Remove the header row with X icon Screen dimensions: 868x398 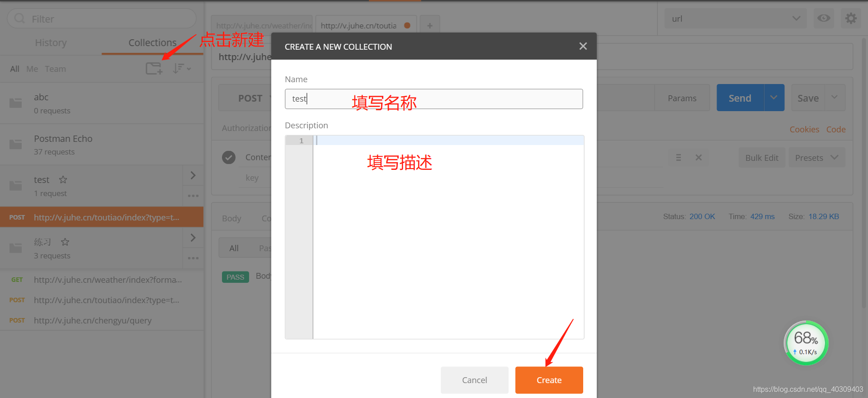(x=698, y=158)
